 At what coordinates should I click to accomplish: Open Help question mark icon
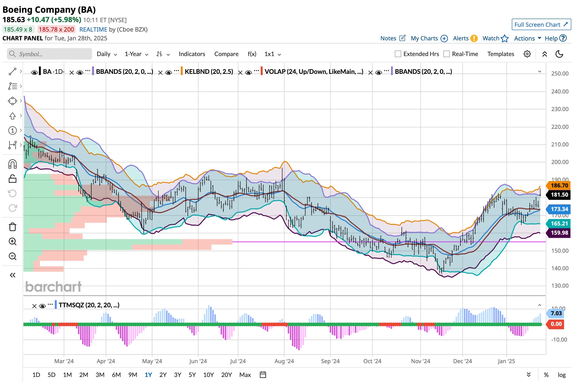563,38
